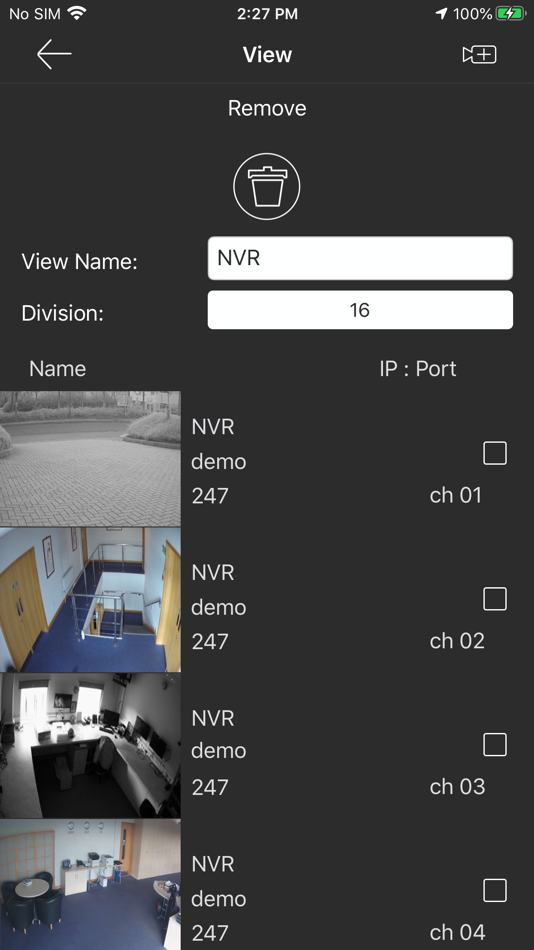Tap the Wi-Fi icon in status bar
Viewport: 534px width, 950px height.
[76, 13]
